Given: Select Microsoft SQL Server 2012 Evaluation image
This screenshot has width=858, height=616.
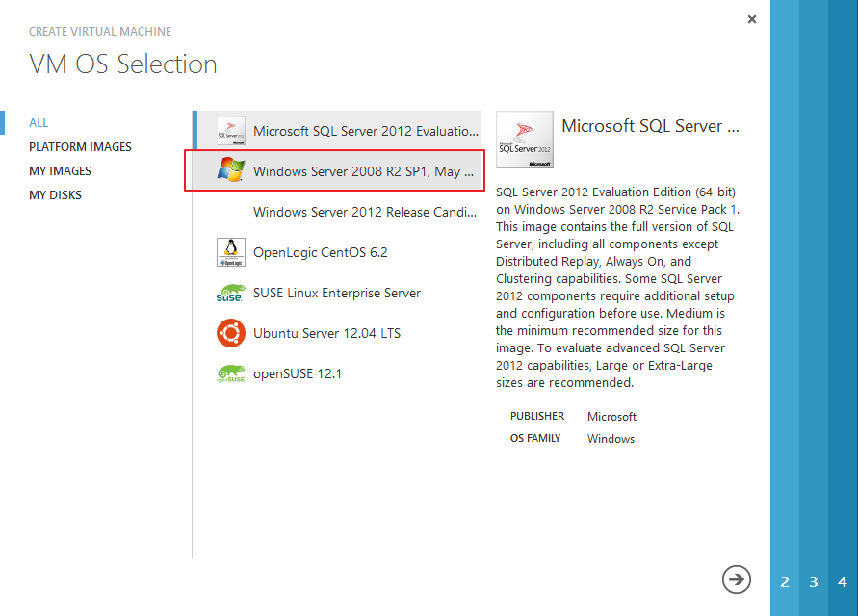Looking at the screenshot, I should pyautogui.click(x=365, y=131).
